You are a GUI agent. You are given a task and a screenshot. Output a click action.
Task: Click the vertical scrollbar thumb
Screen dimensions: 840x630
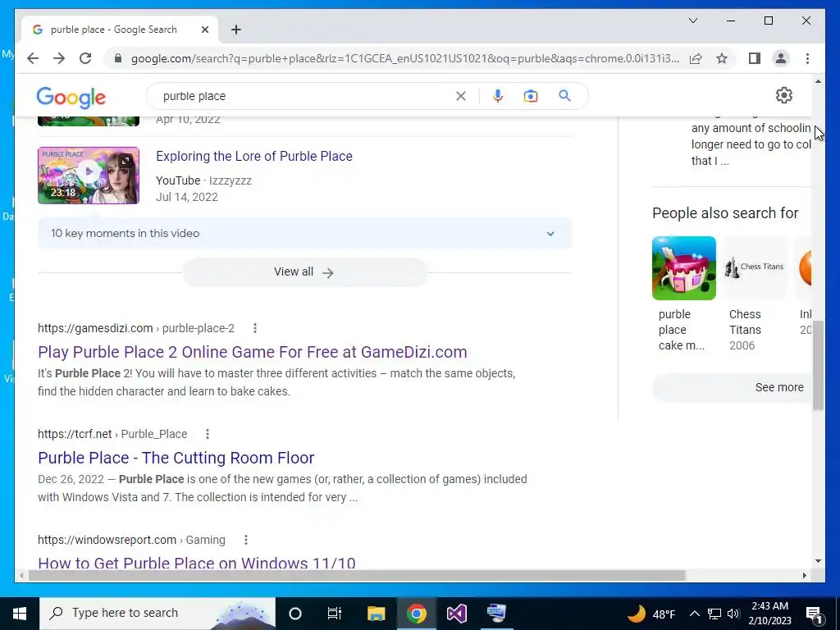tap(818, 366)
